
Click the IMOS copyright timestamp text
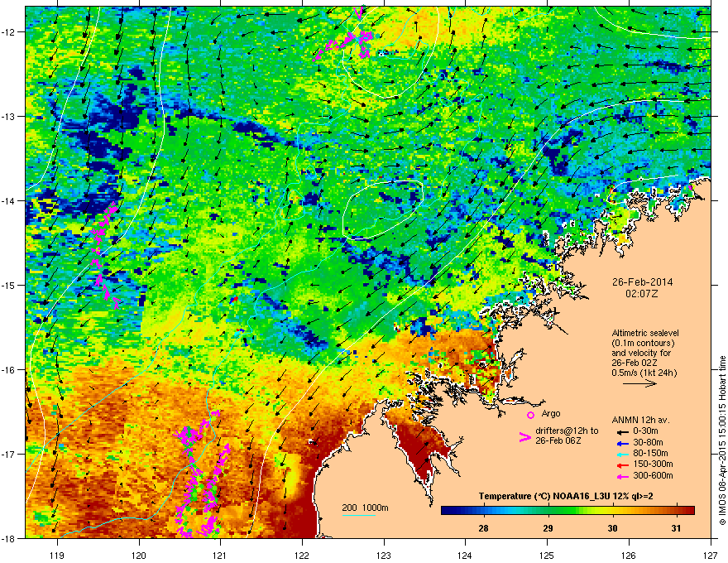pos(722,440)
